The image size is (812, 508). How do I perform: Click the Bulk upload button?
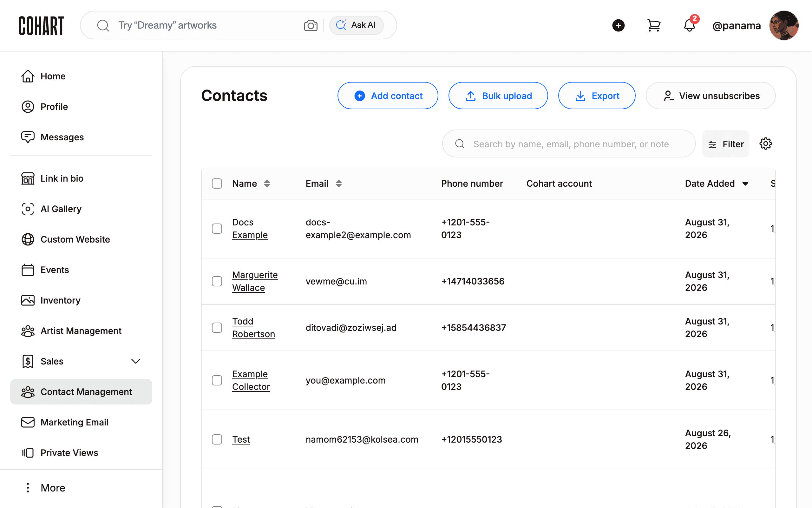(498, 96)
